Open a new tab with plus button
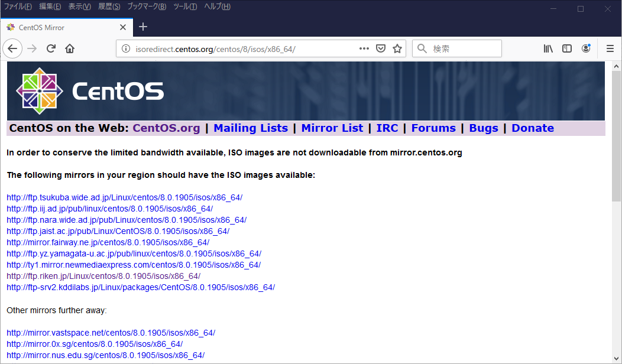Image resolution: width=622 pixels, height=364 pixels. click(x=143, y=27)
